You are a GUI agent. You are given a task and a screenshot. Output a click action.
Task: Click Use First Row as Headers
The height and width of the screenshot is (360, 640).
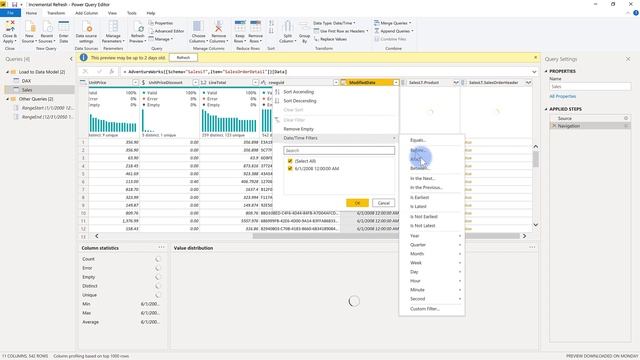[341, 31]
